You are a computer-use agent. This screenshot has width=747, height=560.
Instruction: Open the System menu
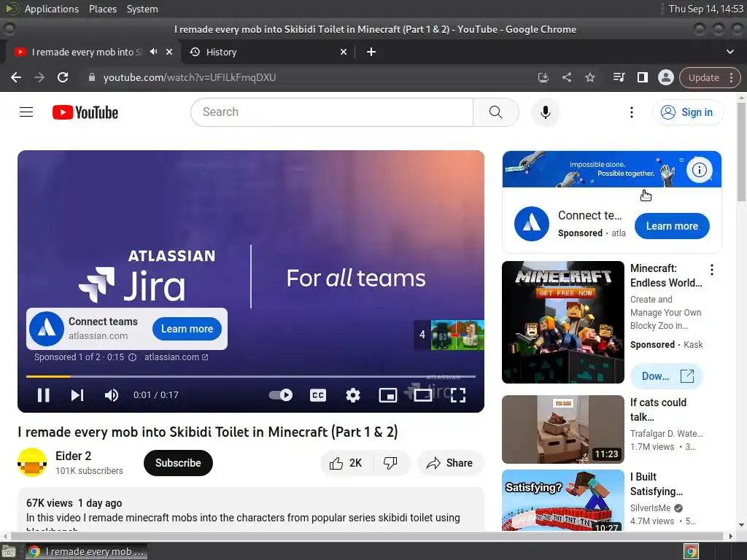click(x=142, y=9)
